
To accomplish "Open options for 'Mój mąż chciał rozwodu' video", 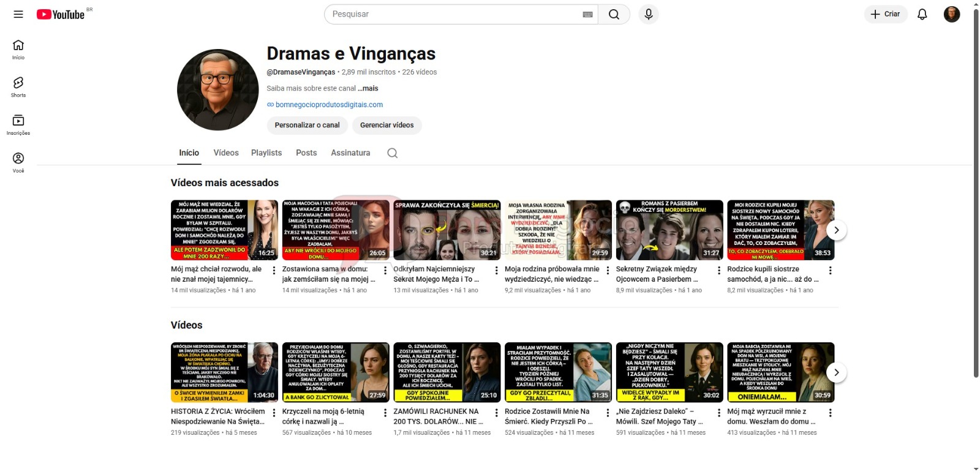I will pos(274,270).
